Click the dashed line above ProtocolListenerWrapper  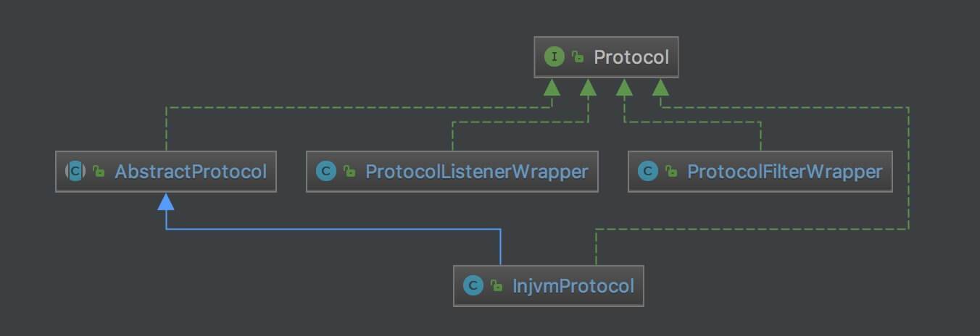pos(452,136)
